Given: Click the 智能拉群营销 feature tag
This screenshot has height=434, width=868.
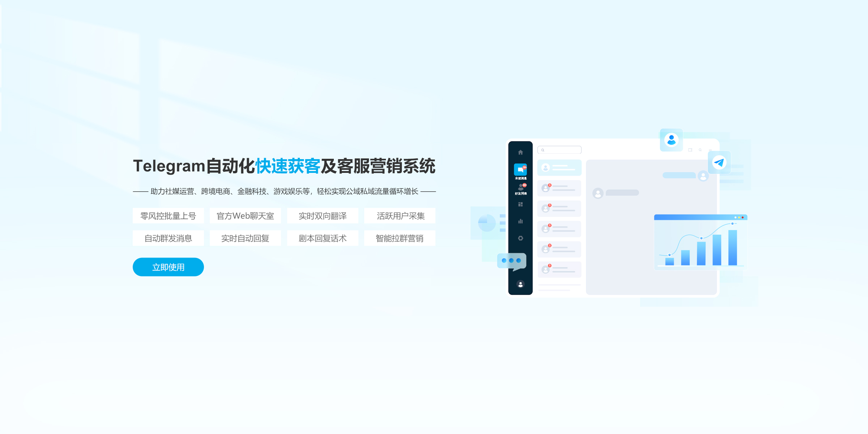Looking at the screenshot, I should click(x=400, y=238).
